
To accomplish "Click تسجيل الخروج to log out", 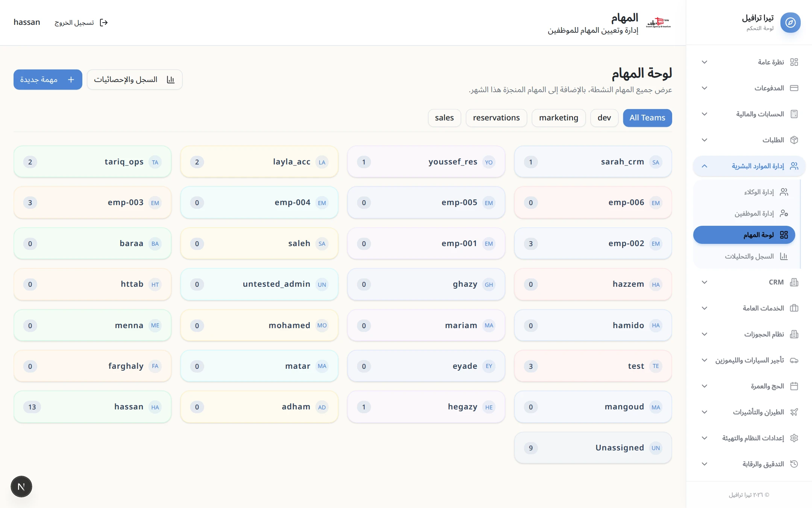I will click(x=81, y=23).
